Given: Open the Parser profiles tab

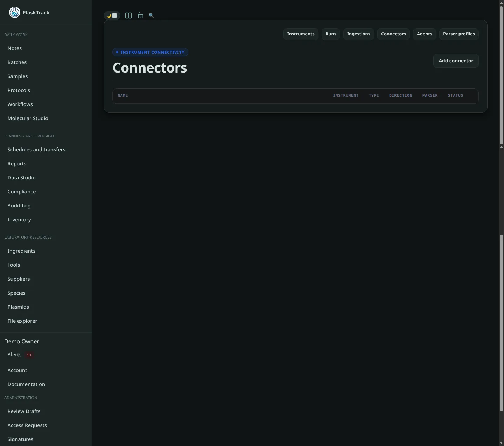Looking at the screenshot, I should click(x=459, y=34).
